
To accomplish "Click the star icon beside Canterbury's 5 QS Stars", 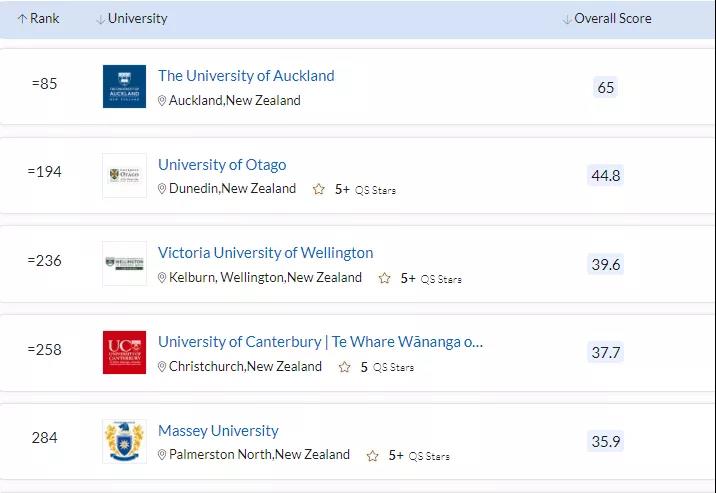I will coord(345,367).
